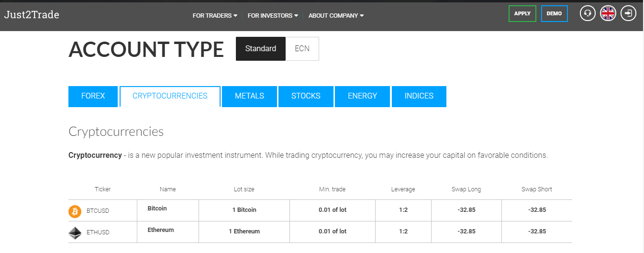Expand the About Company menu

(336, 15)
